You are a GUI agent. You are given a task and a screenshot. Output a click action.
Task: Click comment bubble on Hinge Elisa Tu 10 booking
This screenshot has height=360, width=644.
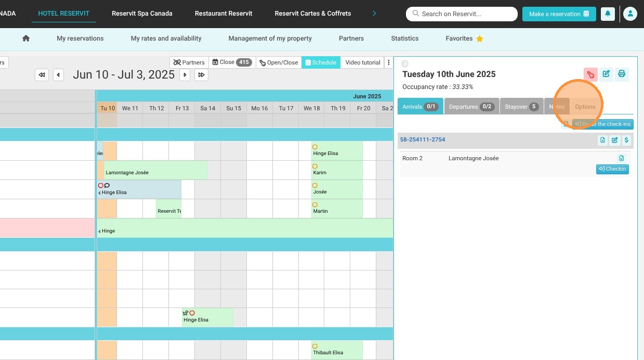pyautogui.click(x=107, y=185)
